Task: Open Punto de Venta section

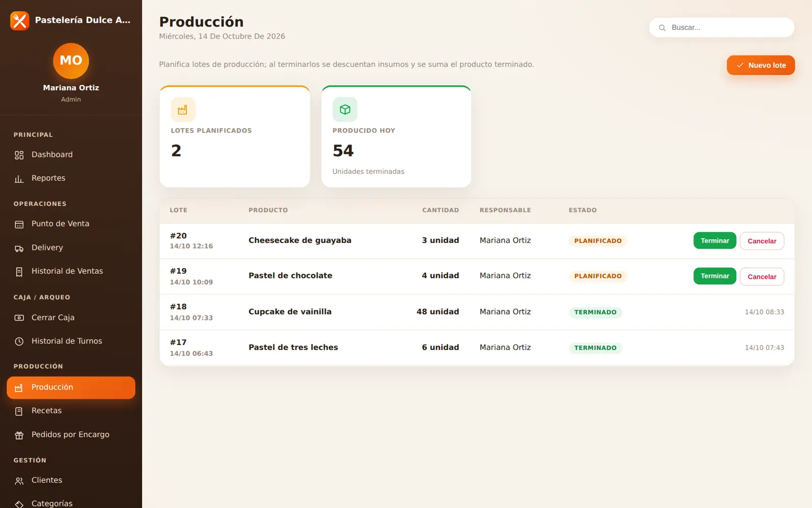Action: coord(71,224)
